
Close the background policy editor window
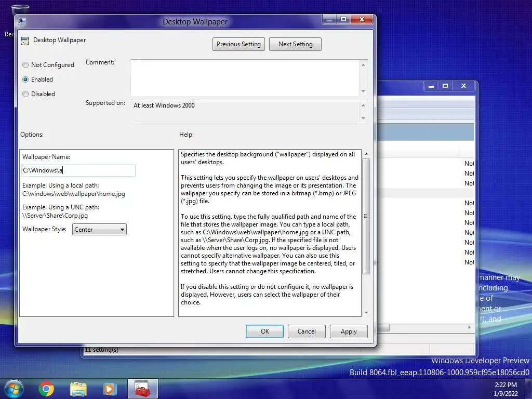coord(463,86)
